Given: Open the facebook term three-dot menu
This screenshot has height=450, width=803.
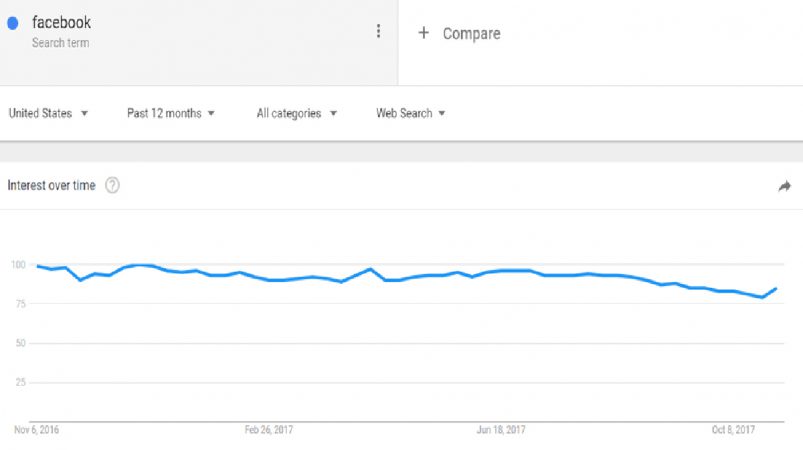Looking at the screenshot, I should point(378,31).
